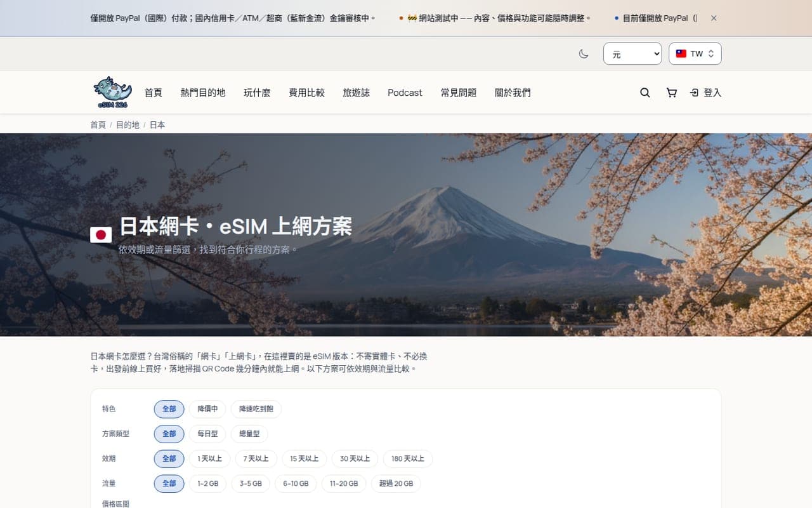Dismiss the announcement banner
The width and height of the screenshot is (812, 508).
[714, 18]
